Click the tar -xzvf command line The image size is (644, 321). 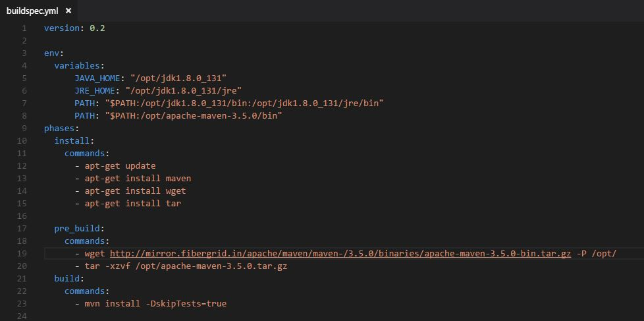(x=180, y=266)
